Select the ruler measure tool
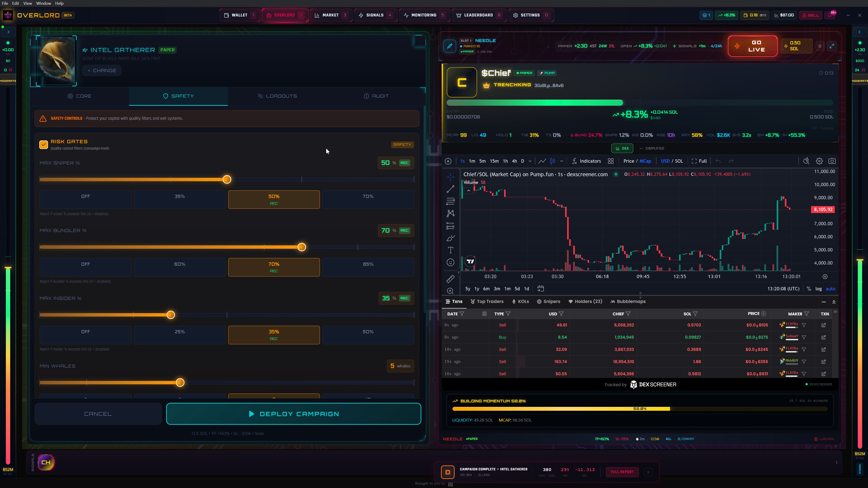The height and width of the screenshot is (488, 868). [451, 279]
